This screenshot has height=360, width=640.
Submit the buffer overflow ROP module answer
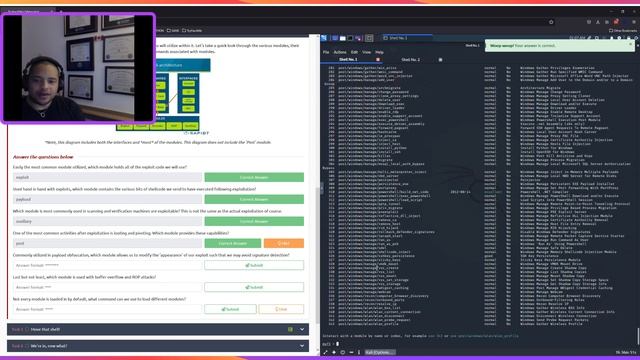254,287
